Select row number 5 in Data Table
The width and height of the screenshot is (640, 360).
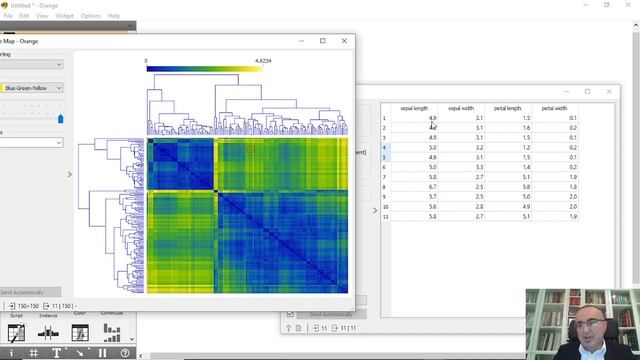(x=385, y=158)
